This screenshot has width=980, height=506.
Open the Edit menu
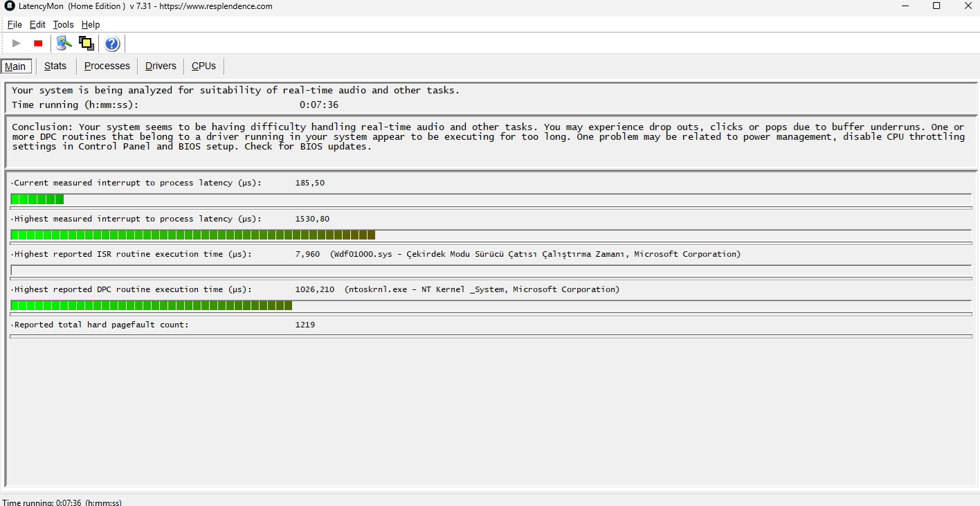pyautogui.click(x=37, y=24)
